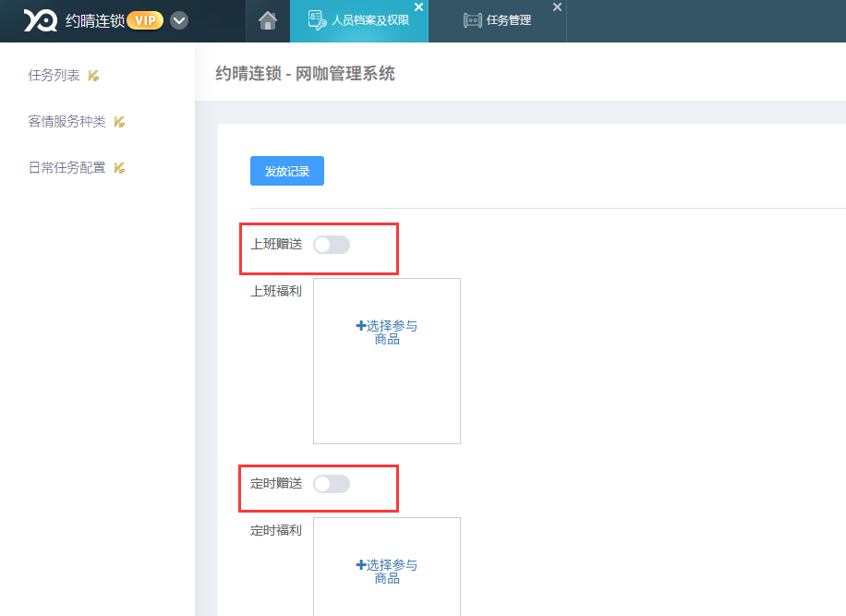846x616 pixels.
Task: Click the VIP mark beside 日常任务配置
Action: click(x=119, y=168)
